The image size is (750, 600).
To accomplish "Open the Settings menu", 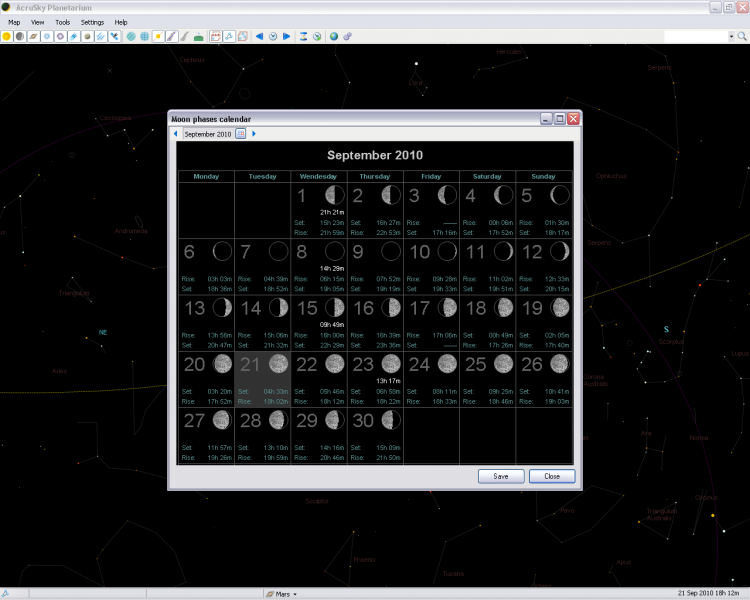I will tap(92, 21).
